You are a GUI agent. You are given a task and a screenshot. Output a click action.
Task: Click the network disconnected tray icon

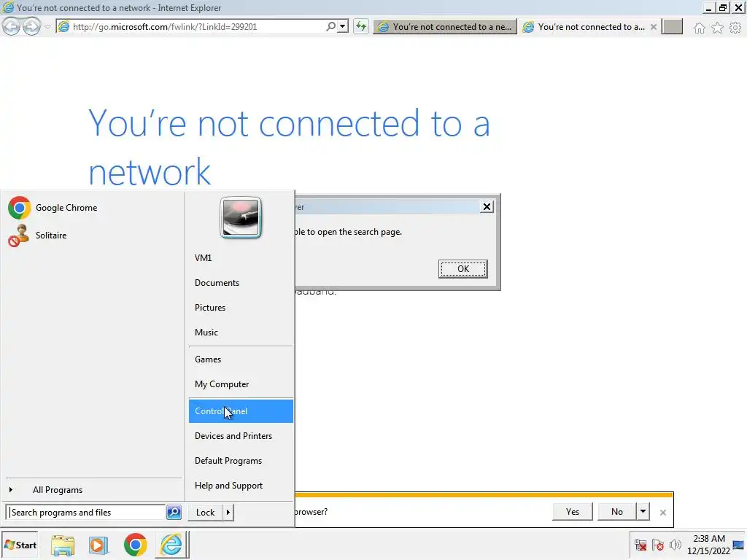pos(640,545)
